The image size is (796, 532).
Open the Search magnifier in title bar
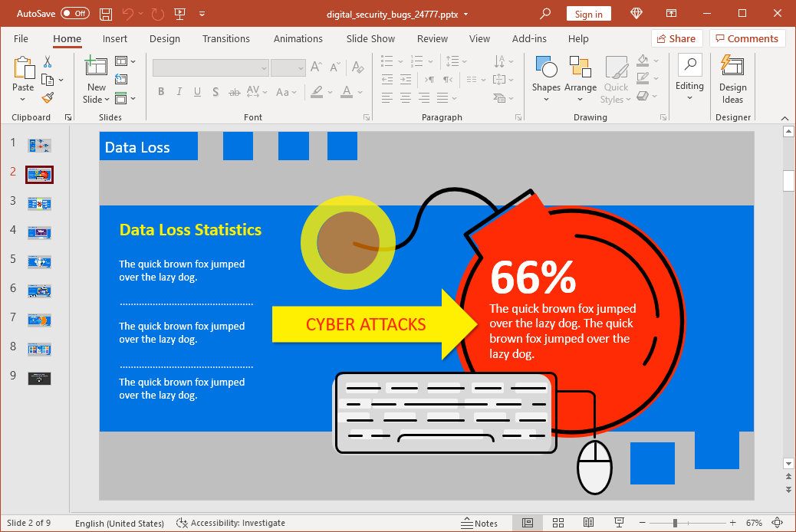(x=545, y=14)
